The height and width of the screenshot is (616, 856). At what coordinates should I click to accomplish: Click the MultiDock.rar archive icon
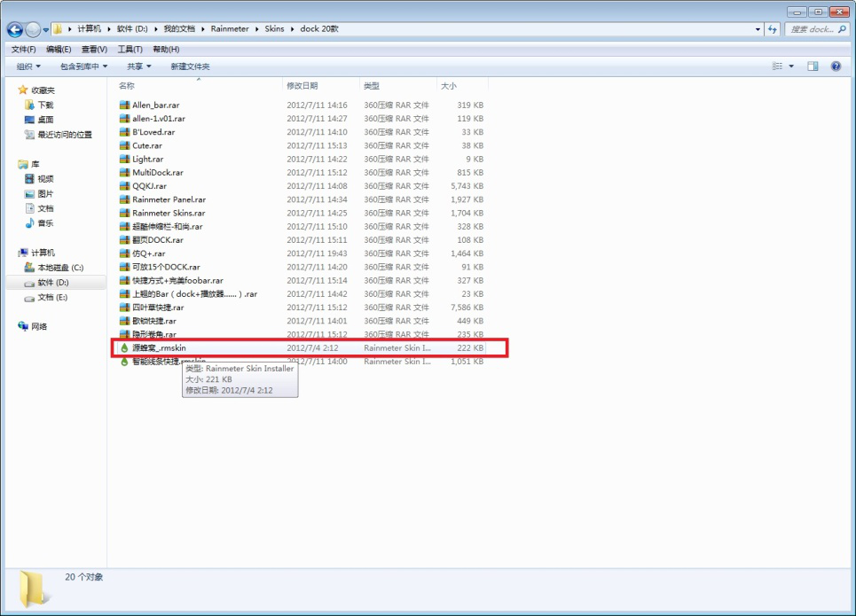(124, 173)
